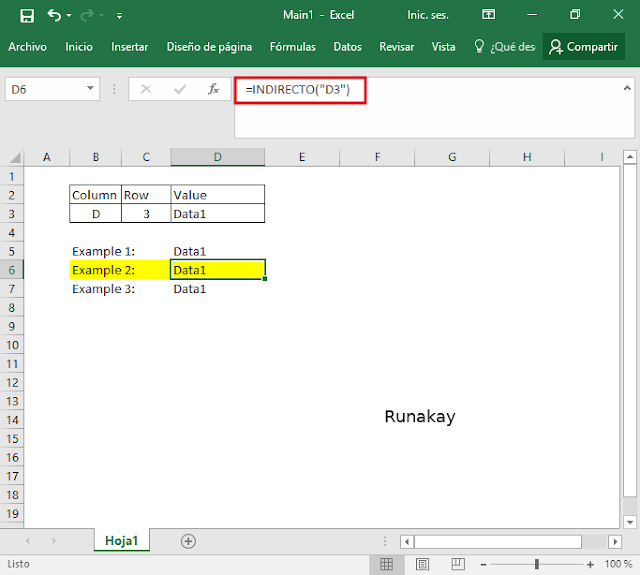Open the Undo history dropdown arrow
This screenshot has height=575, width=640.
(x=69, y=16)
